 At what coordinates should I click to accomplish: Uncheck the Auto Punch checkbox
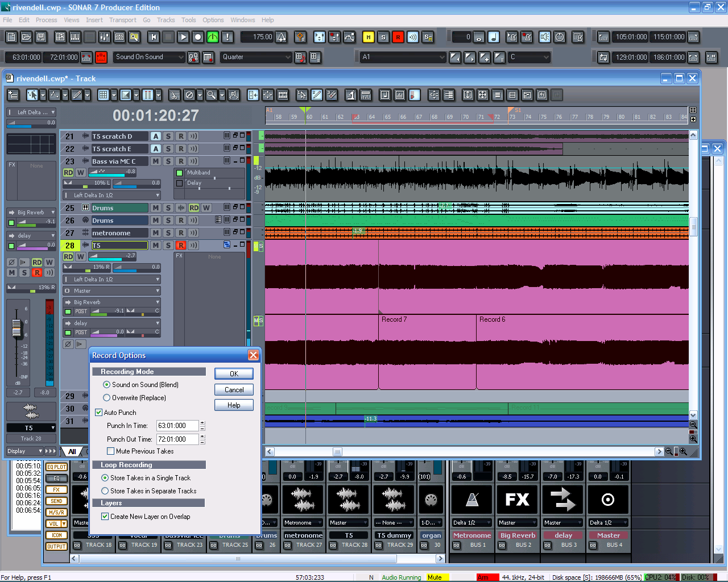click(x=99, y=413)
